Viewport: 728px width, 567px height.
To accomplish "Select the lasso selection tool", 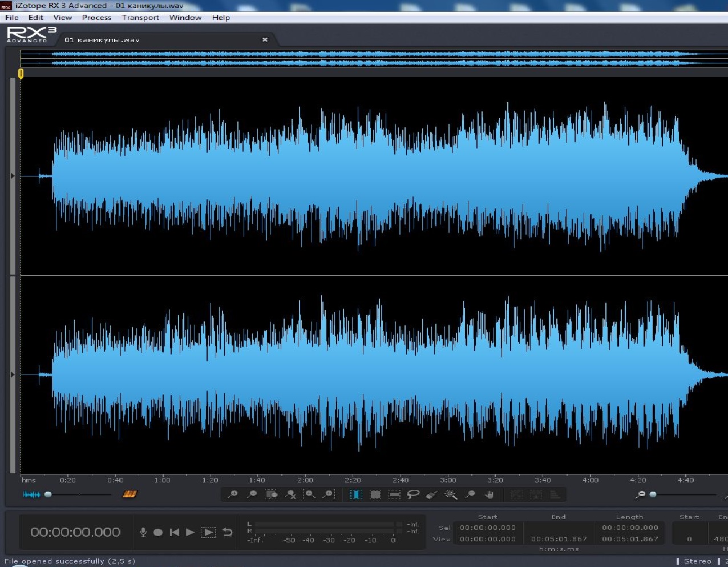I will click(x=413, y=494).
